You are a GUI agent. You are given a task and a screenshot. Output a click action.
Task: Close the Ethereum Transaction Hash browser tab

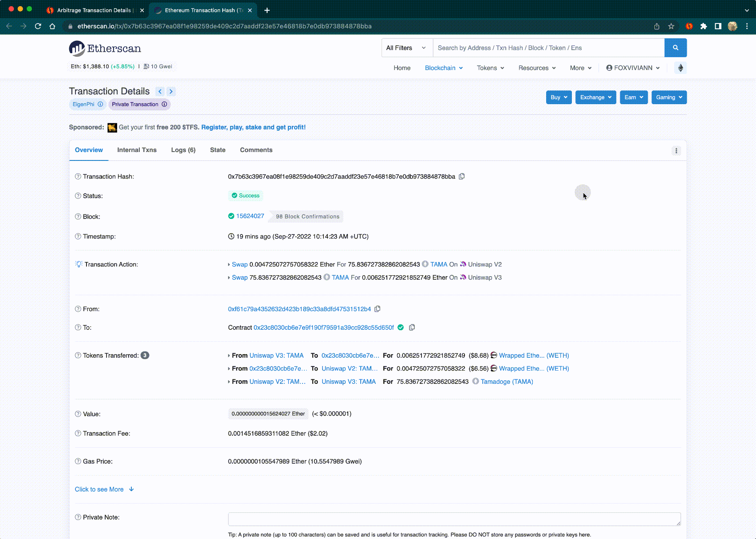point(250,10)
